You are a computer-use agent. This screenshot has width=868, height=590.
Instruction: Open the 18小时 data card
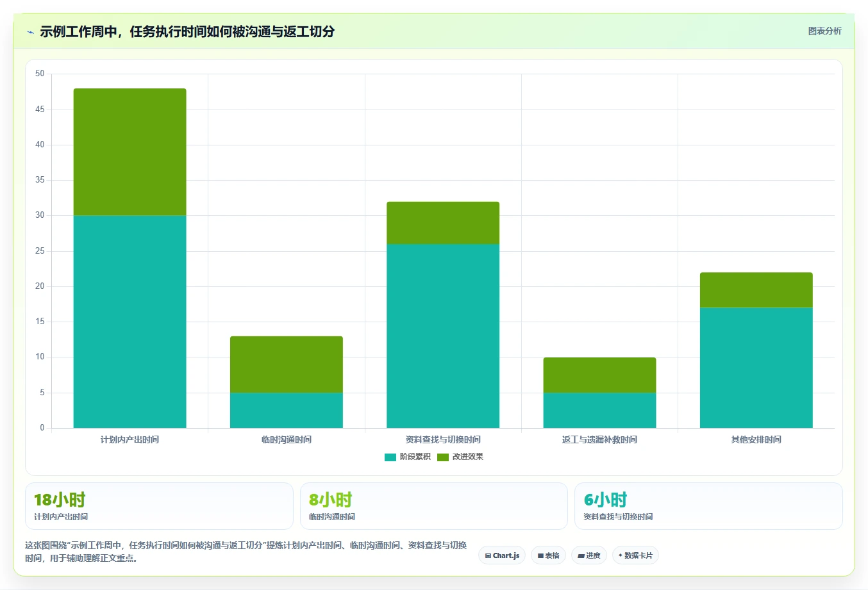tap(159, 506)
